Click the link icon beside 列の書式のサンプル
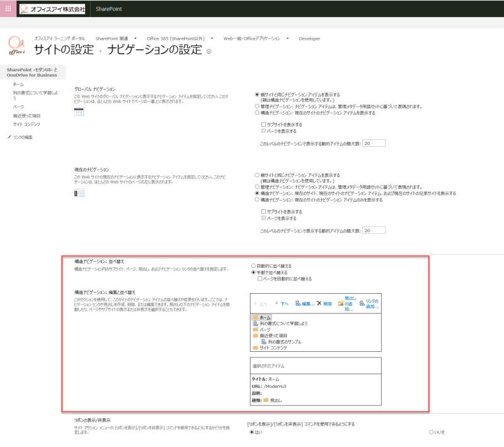The width and height of the screenshot is (504, 447). [263, 342]
